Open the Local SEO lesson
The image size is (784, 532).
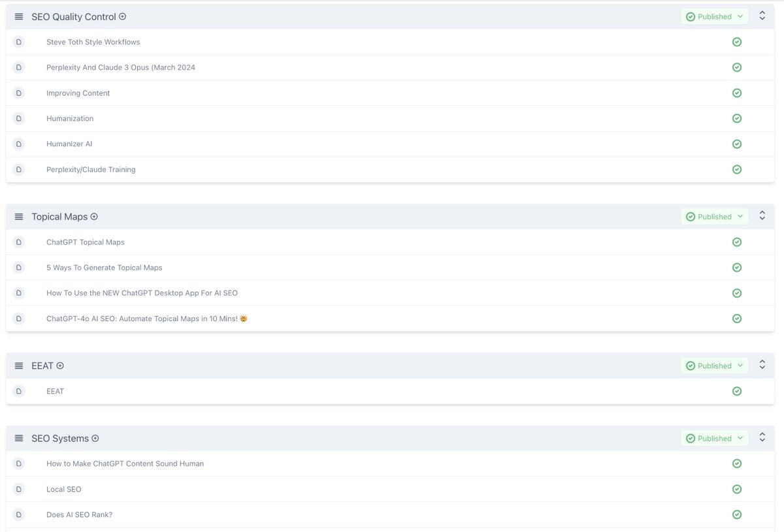(x=64, y=489)
